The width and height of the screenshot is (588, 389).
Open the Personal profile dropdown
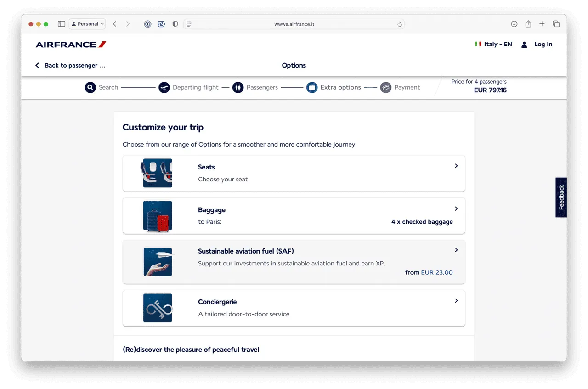(87, 24)
